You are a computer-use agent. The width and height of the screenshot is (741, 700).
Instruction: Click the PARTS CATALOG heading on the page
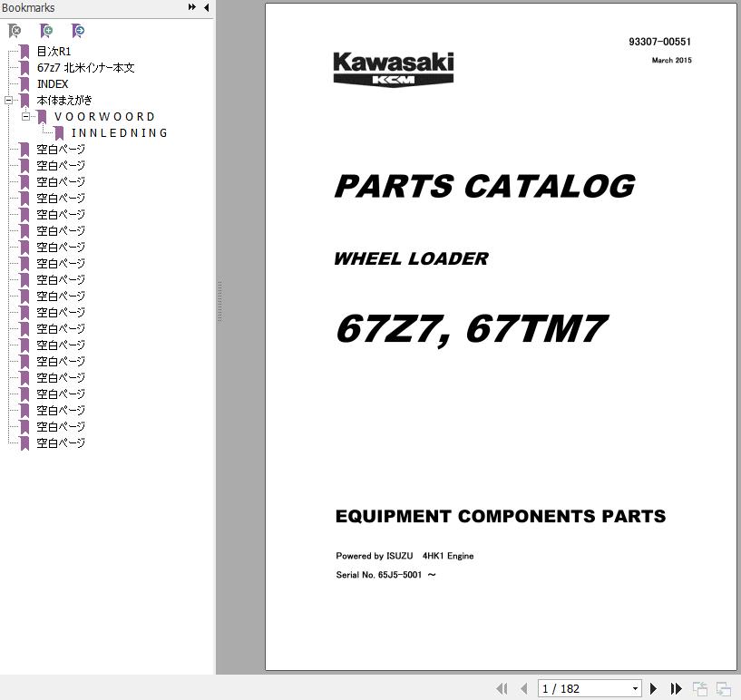point(485,186)
